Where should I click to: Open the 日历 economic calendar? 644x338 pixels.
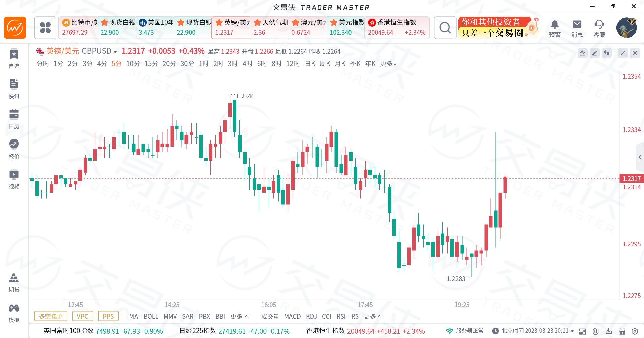[x=14, y=119]
